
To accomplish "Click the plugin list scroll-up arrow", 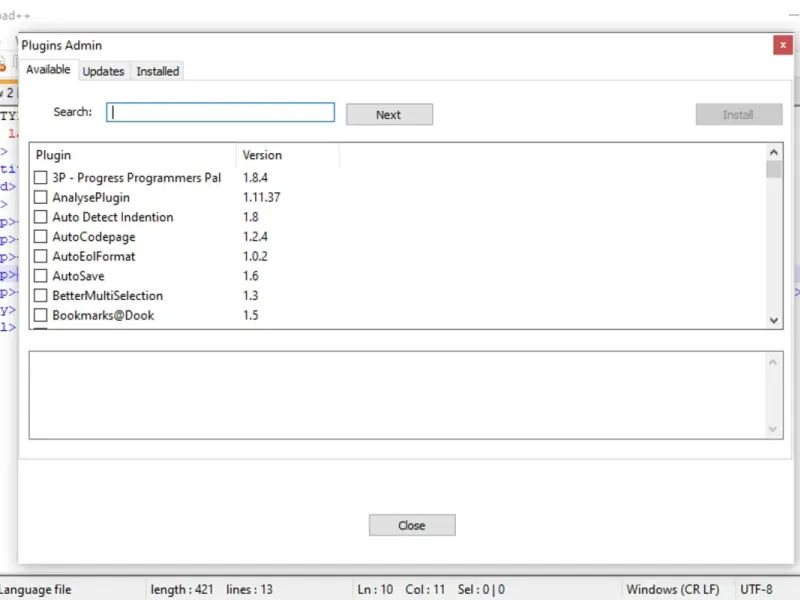I will [773, 153].
